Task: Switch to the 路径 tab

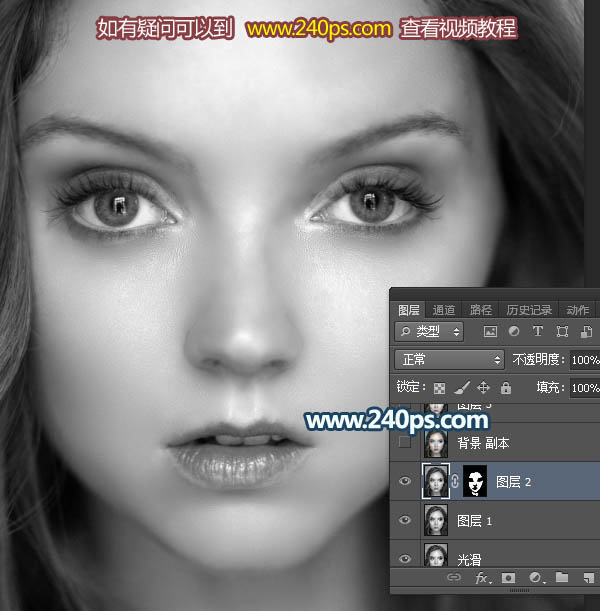Action: coord(481,310)
